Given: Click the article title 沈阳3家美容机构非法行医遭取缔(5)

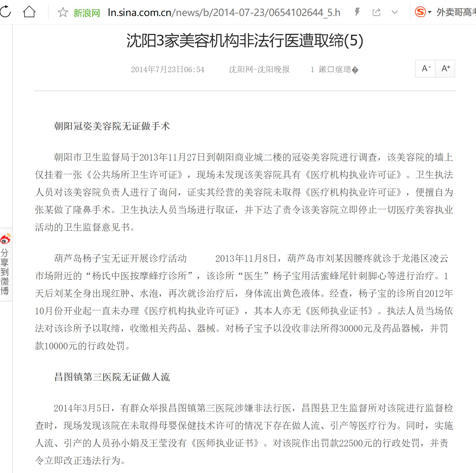Looking at the screenshot, I should tap(245, 40).
